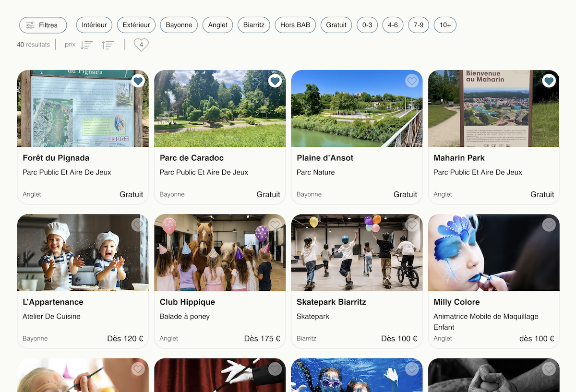The image size is (576, 392).
Task: Favorite Milly Colore with heart icon
Action: [x=549, y=225]
